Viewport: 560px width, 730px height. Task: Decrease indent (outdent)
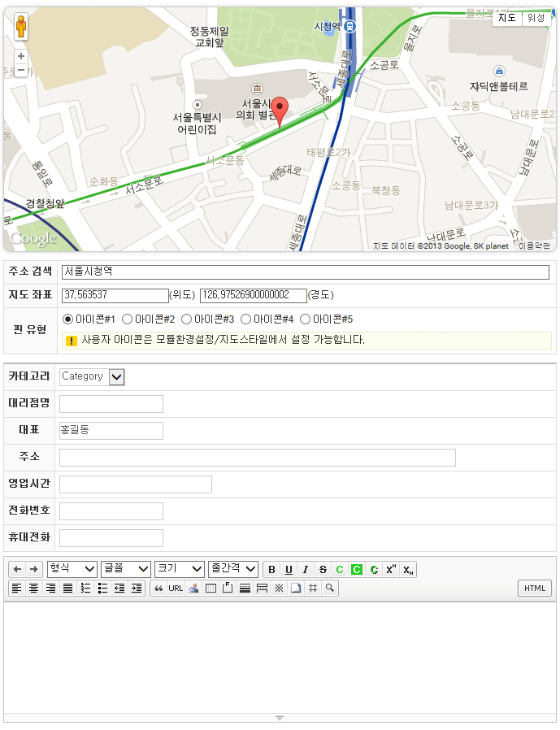(x=119, y=588)
